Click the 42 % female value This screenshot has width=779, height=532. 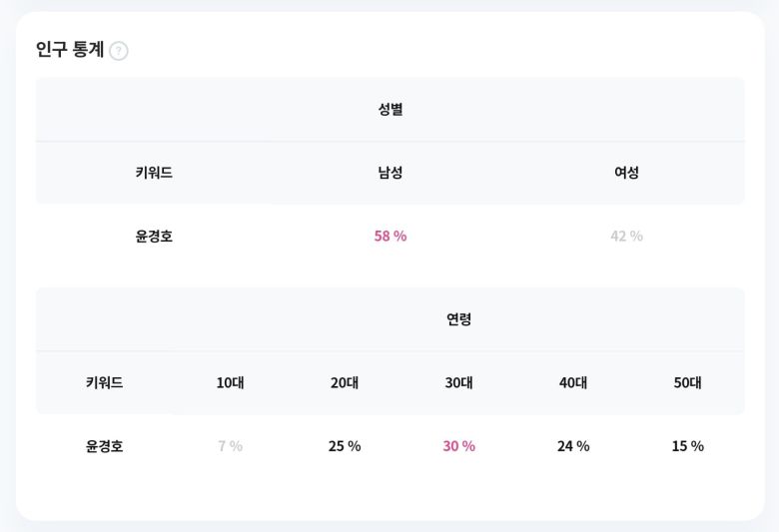coord(626,236)
